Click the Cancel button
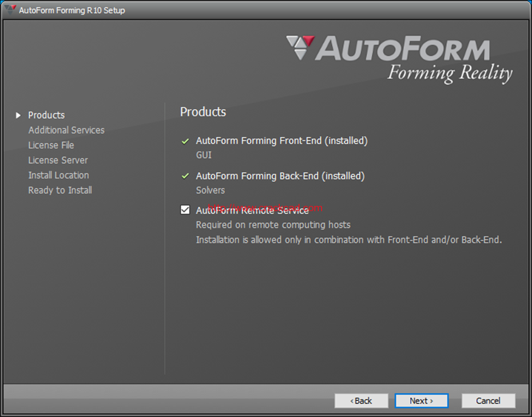 pyautogui.click(x=488, y=401)
